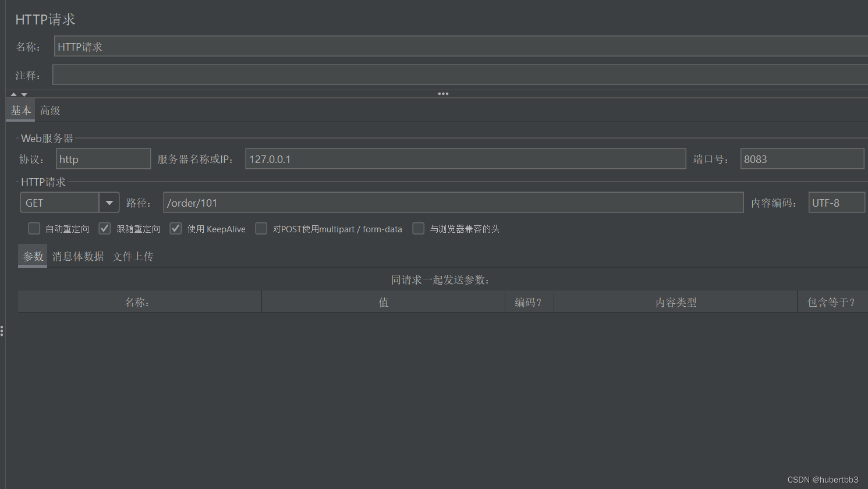Click the expand down arrow on the divider
The height and width of the screenshot is (489, 868).
pos(24,94)
